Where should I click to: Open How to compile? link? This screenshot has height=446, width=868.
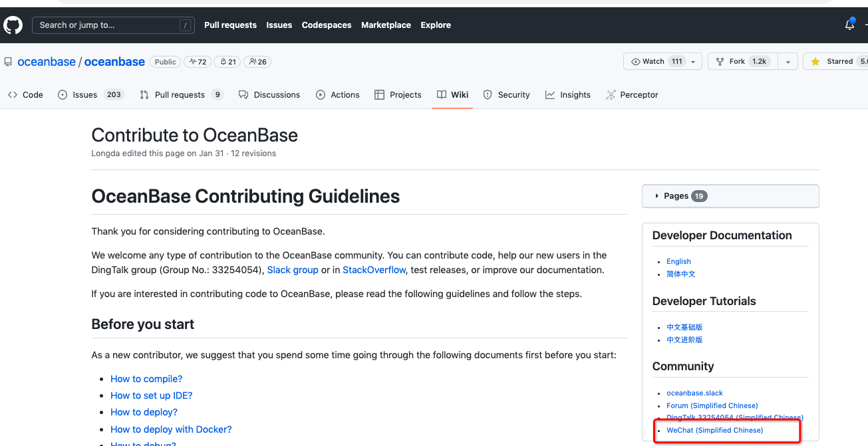pyautogui.click(x=146, y=379)
